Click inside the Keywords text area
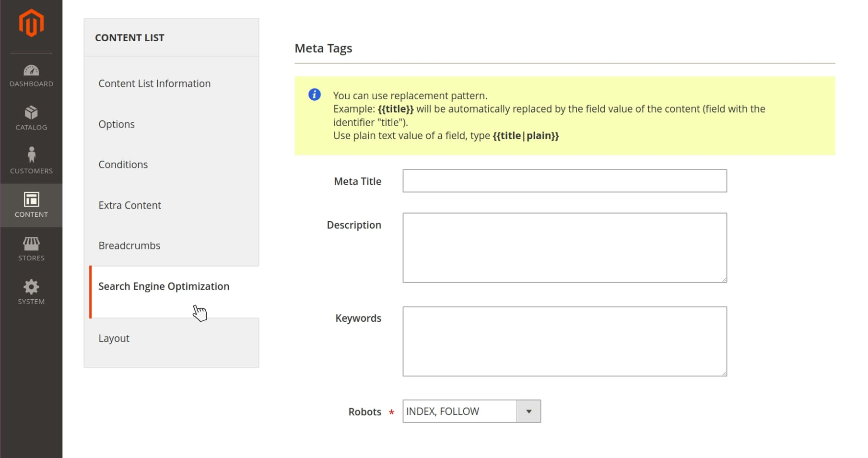 point(564,341)
